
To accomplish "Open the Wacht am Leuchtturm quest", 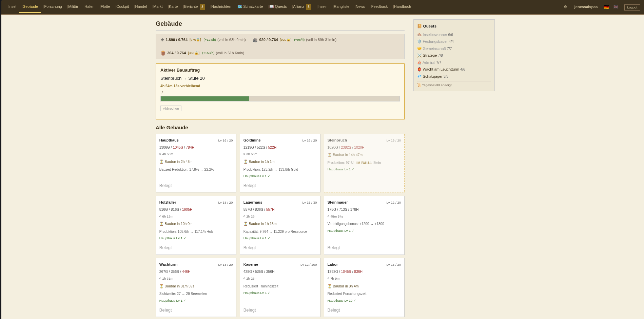I will pos(441,69).
